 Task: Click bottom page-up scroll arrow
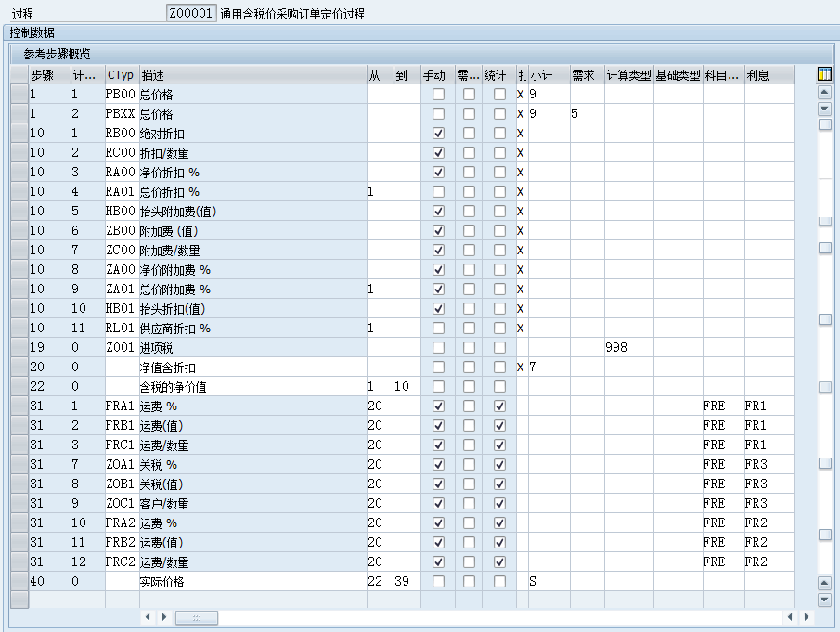pos(824,582)
